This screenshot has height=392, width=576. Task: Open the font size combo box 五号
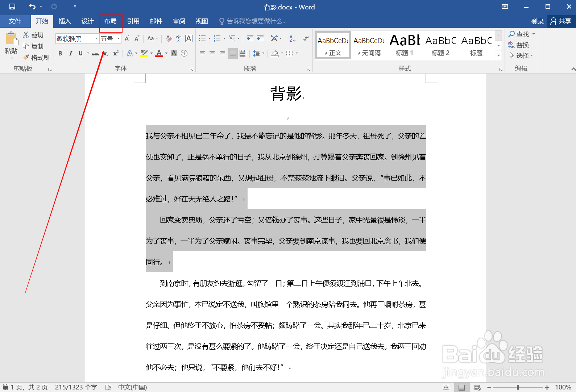pyautogui.click(x=110, y=38)
